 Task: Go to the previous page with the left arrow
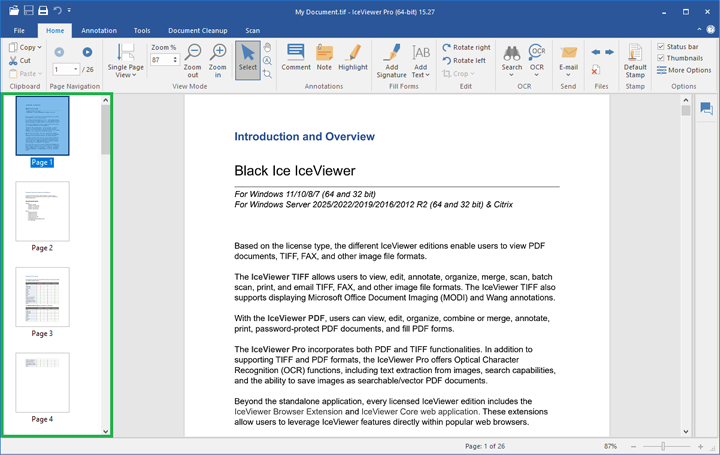pos(59,52)
